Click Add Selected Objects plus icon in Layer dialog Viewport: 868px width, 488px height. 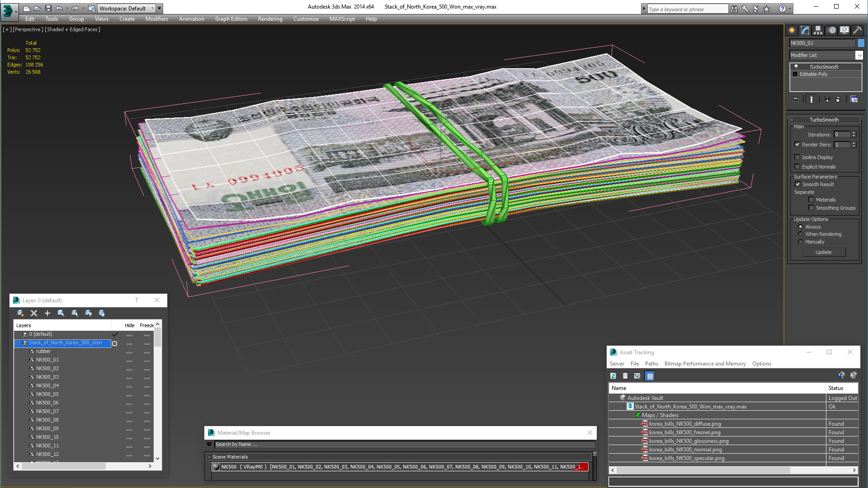tap(47, 313)
